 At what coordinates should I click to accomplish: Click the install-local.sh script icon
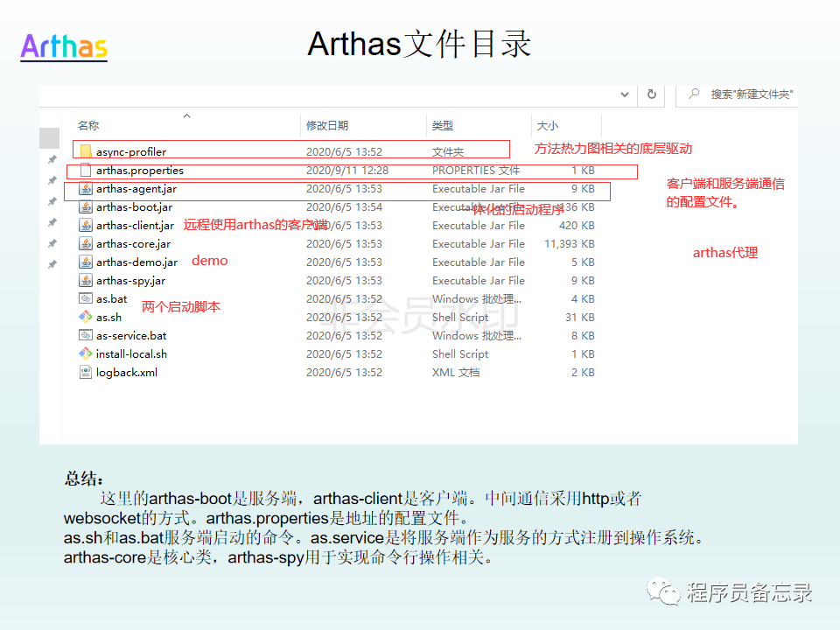[86, 353]
